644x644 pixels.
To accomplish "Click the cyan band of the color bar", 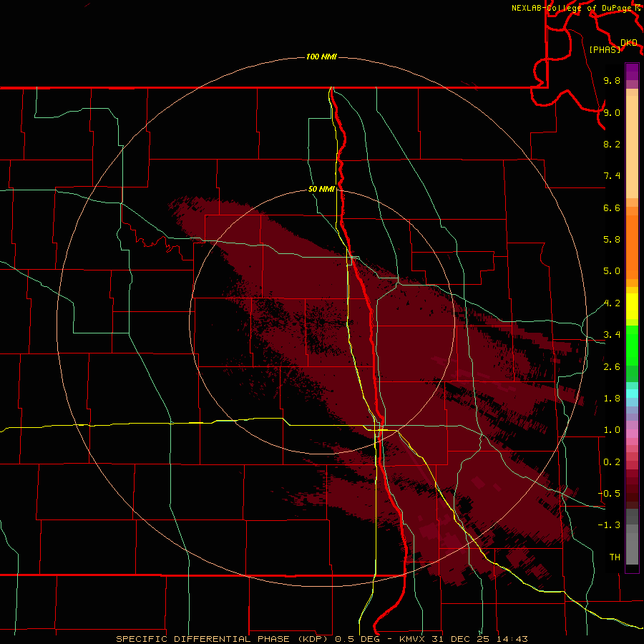I will [632, 393].
